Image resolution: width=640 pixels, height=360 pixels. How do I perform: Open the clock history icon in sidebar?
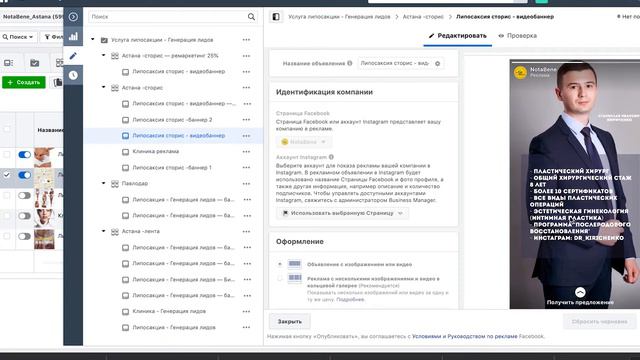(73, 75)
